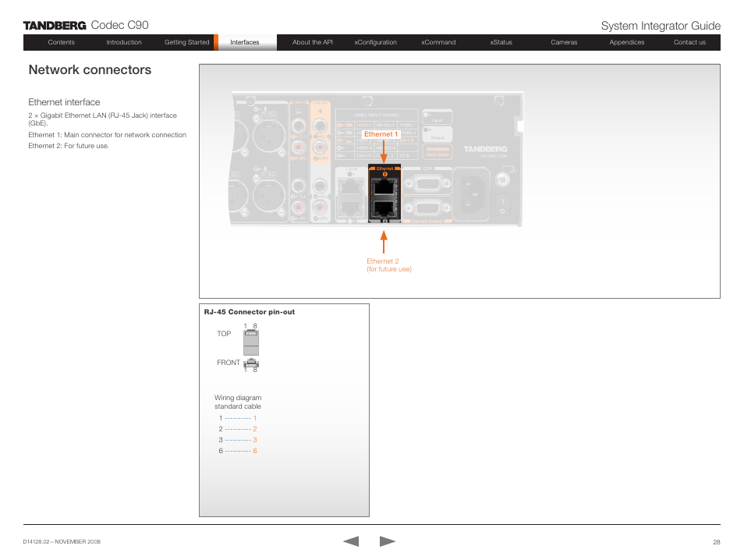Viewport: 744px width, 560px height.
Task: Go to the next page arrow
Action: point(387,541)
